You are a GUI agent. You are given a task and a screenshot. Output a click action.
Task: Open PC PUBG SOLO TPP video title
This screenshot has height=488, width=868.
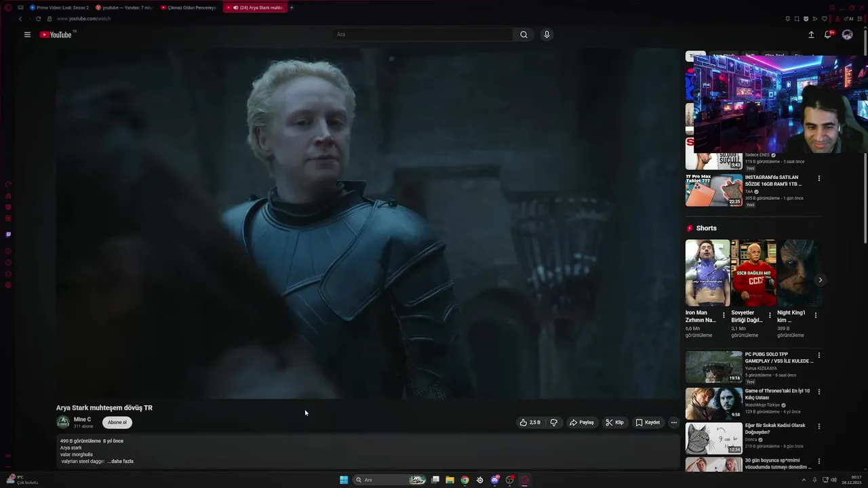point(778,358)
